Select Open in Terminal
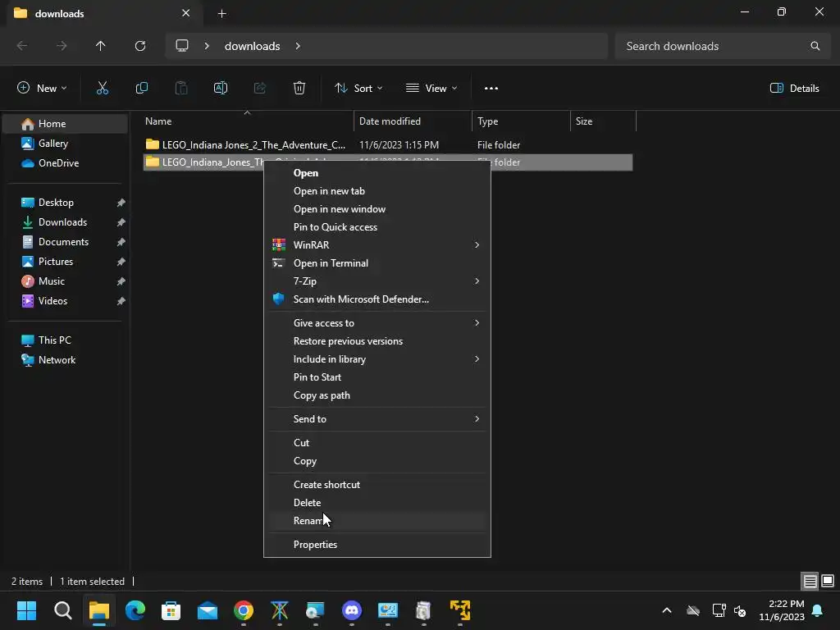Image resolution: width=840 pixels, height=630 pixels. (x=377, y=263)
